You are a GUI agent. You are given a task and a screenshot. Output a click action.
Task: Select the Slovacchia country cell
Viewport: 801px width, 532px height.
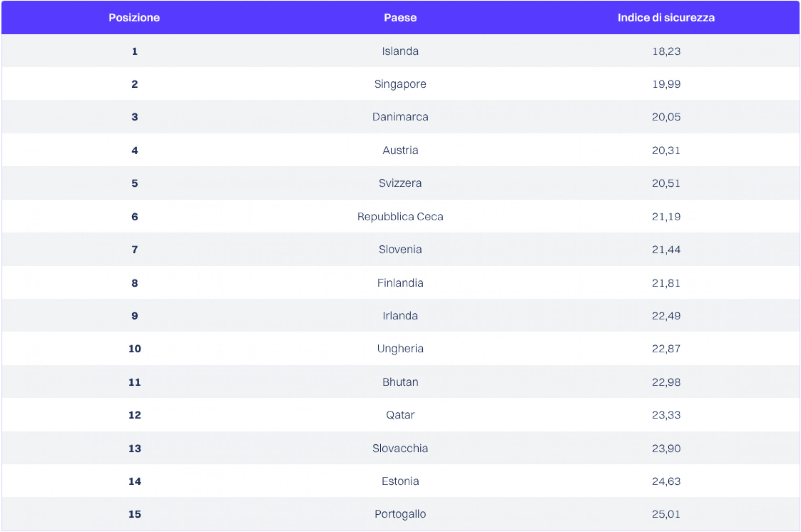tap(400, 448)
